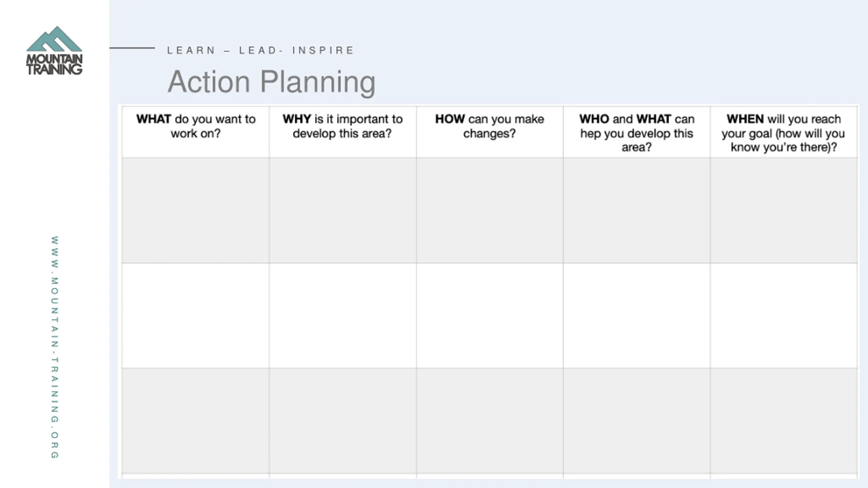Click the LEARN – LEAD- INSPIRE tagline
Screen dimensions: 868x488
(x=260, y=50)
